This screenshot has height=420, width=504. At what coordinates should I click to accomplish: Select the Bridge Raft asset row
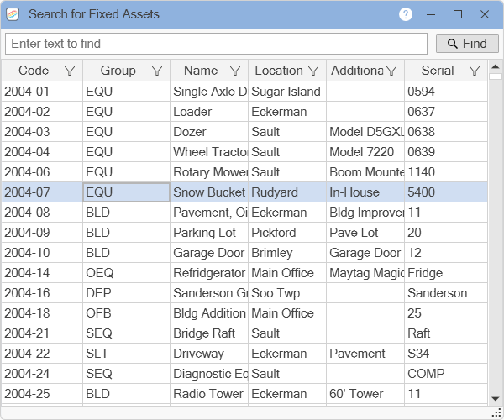pos(204,333)
